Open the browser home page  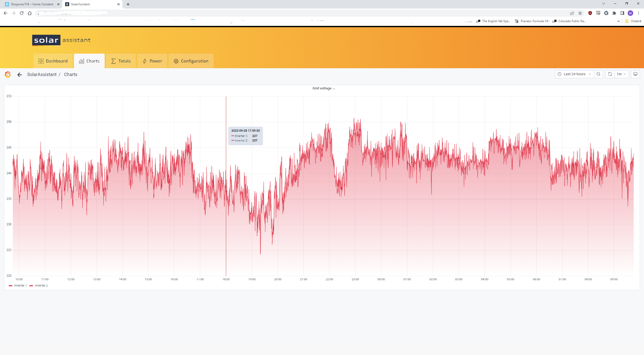30,13
